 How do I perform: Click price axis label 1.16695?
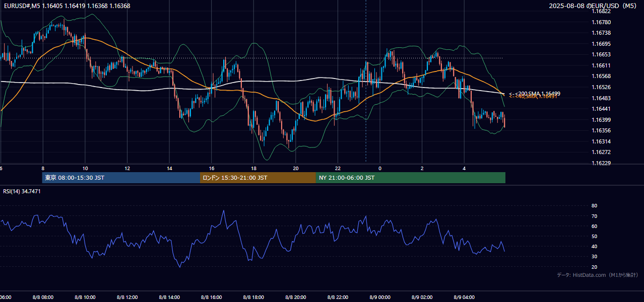601,44
